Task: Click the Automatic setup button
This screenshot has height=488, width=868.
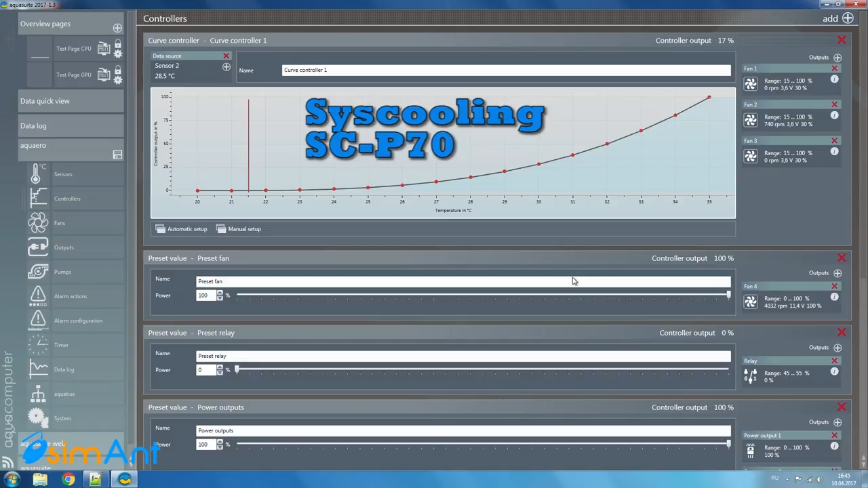Action: pyautogui.click(x=181, y=229)
